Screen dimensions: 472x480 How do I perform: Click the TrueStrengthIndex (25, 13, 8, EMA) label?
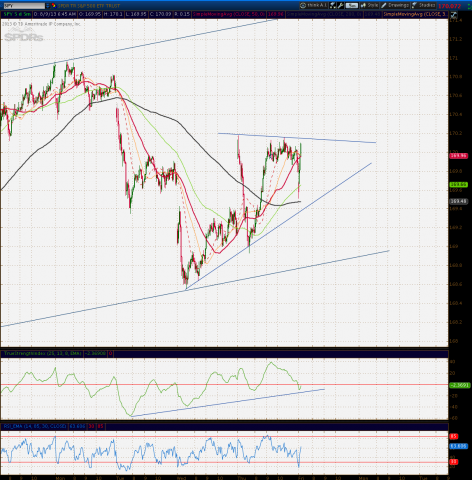42,353
